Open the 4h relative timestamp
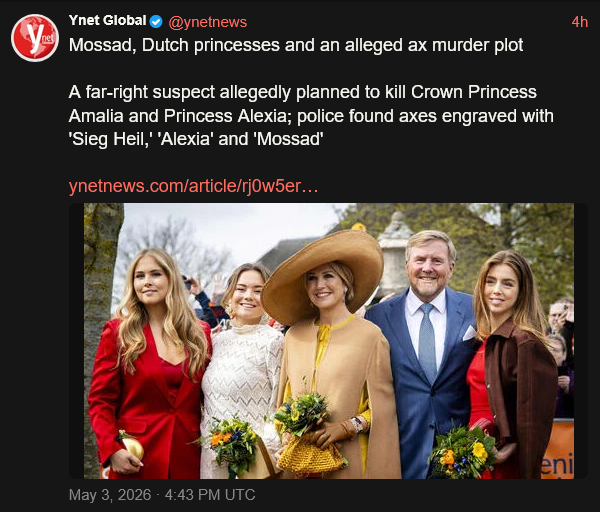This screenshot has width=600, height=512. (579, 22)
